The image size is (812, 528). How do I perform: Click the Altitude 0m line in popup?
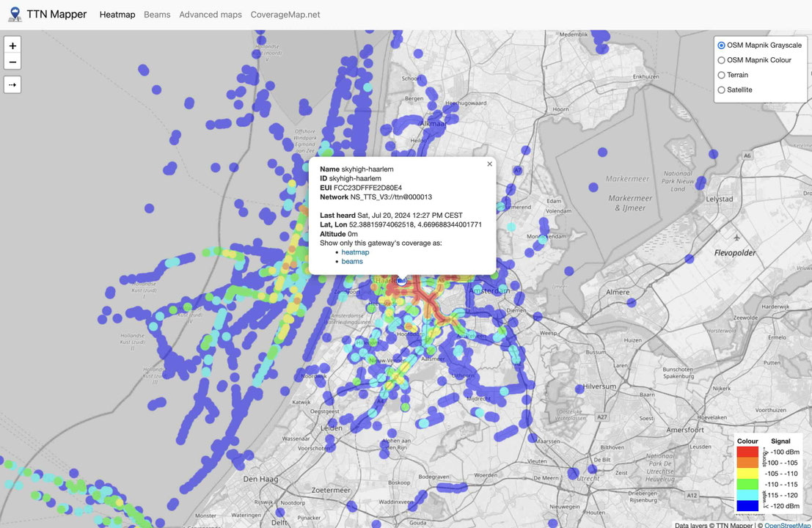coord(339,234)
